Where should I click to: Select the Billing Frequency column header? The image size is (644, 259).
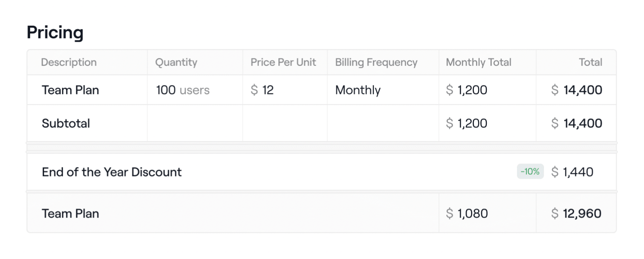point(376,62)
